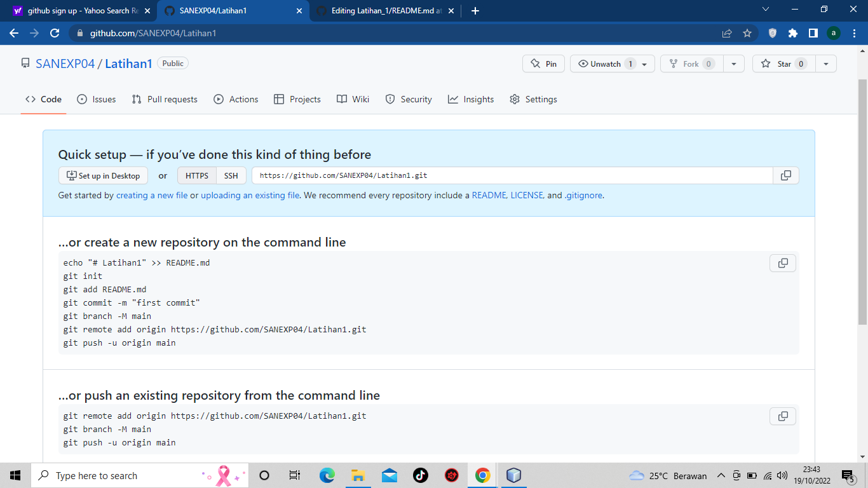This screenshot has height=488, width=868.
Task: Open the Chrome three-dot menu
Action: tap(855, 33)
